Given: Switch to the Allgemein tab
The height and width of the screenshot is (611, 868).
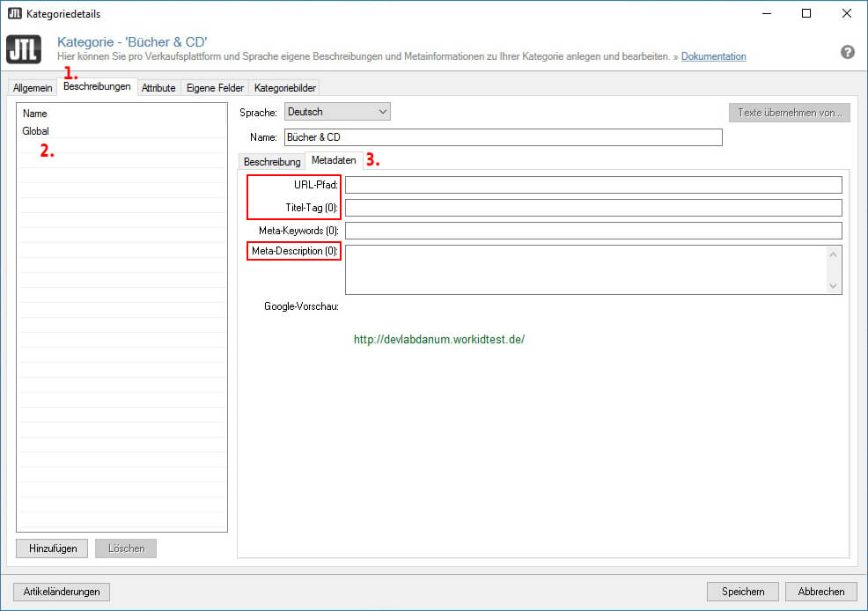Looking at the screenshot, I should (x=33, y=88).
